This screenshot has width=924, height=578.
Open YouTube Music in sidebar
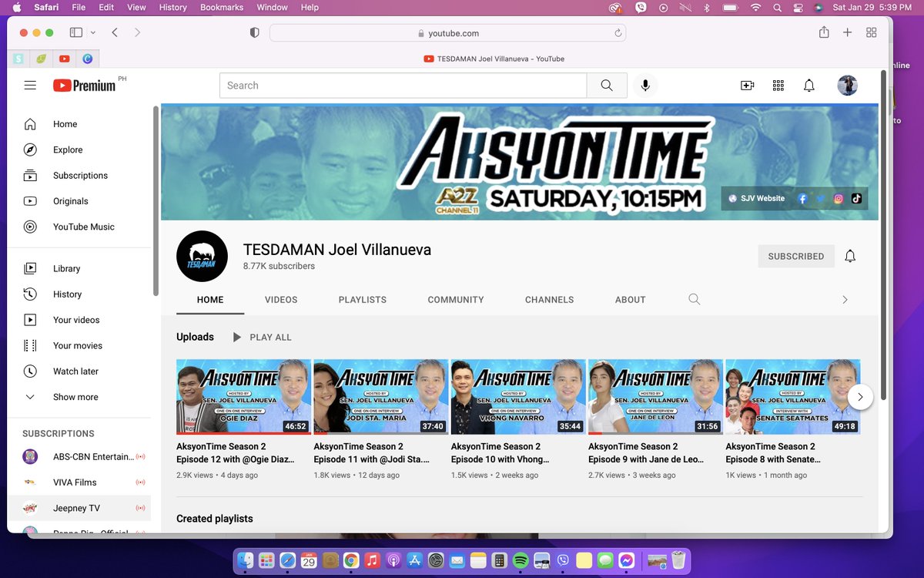tap(79, 227)
